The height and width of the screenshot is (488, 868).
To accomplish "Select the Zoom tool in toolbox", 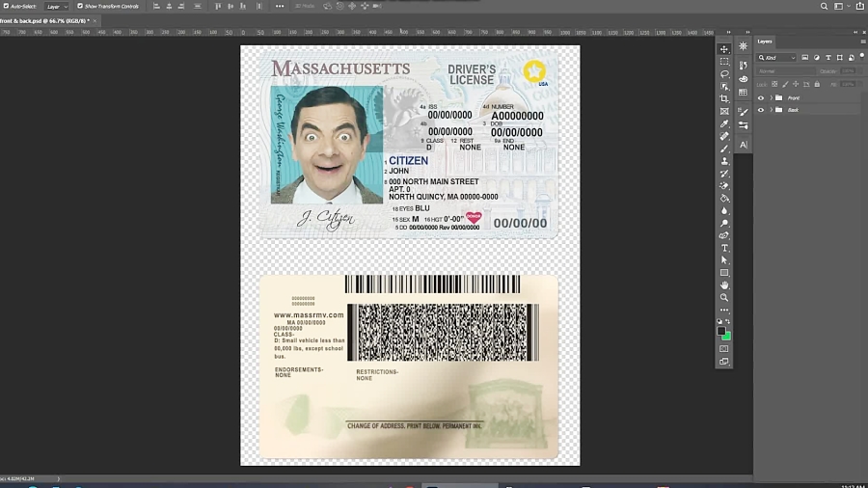I will [x=724, y=298].
